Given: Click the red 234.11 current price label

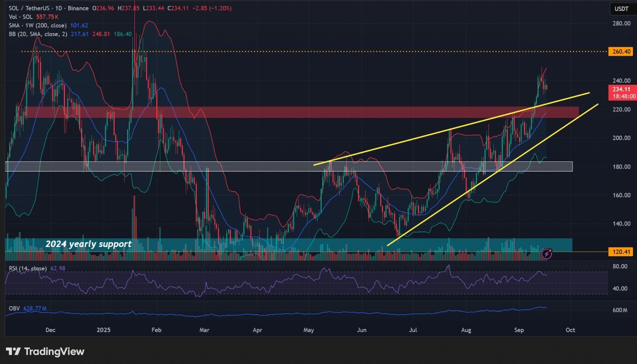Looking at the screenshot, I should 622,90.
